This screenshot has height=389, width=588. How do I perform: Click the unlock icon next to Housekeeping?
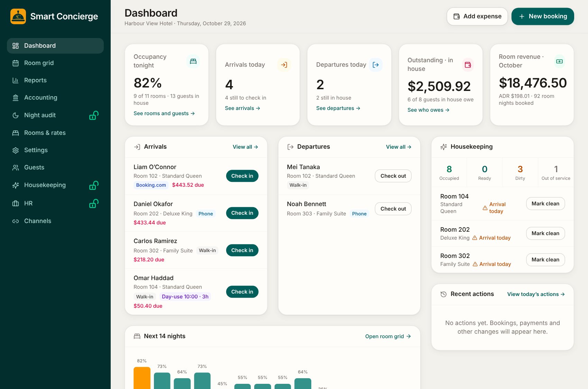[x=94, y=185]
